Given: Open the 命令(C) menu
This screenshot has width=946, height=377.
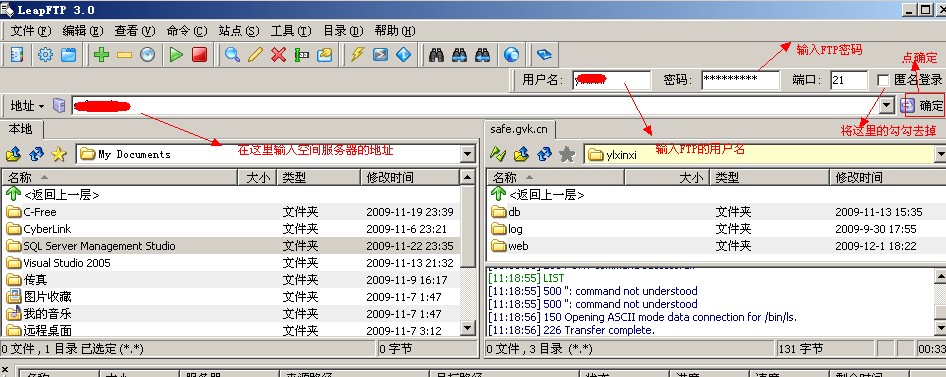Looking at the screenshot, I should (186, 31).
